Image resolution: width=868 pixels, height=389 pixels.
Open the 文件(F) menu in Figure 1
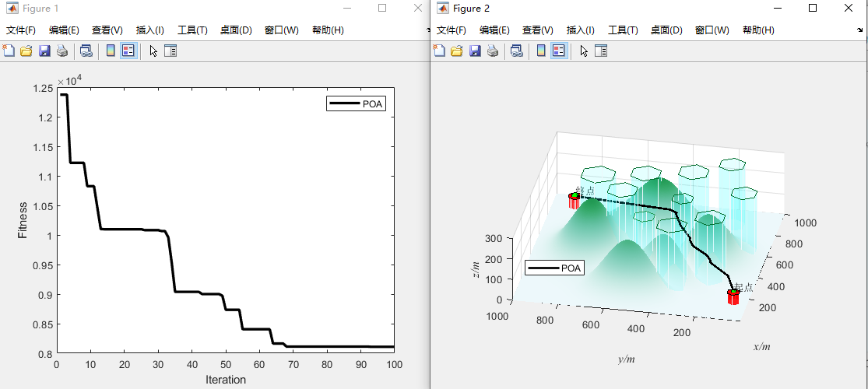pyautogui.click(x=21, y=30)
